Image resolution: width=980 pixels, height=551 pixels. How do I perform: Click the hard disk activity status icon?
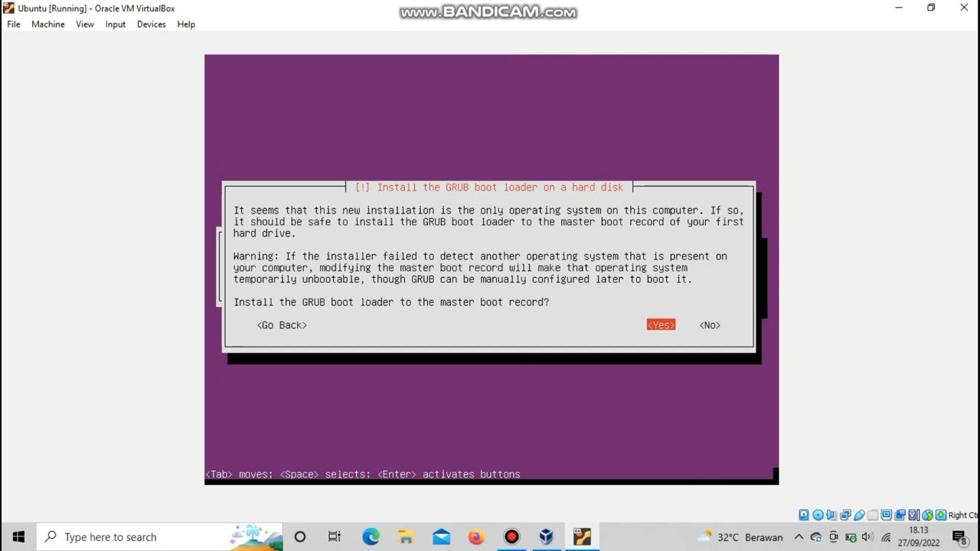804,515
